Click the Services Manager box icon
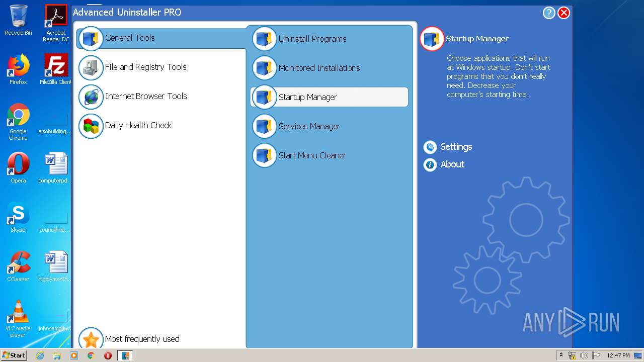The image size is (644, 362). tap(265, 127)
